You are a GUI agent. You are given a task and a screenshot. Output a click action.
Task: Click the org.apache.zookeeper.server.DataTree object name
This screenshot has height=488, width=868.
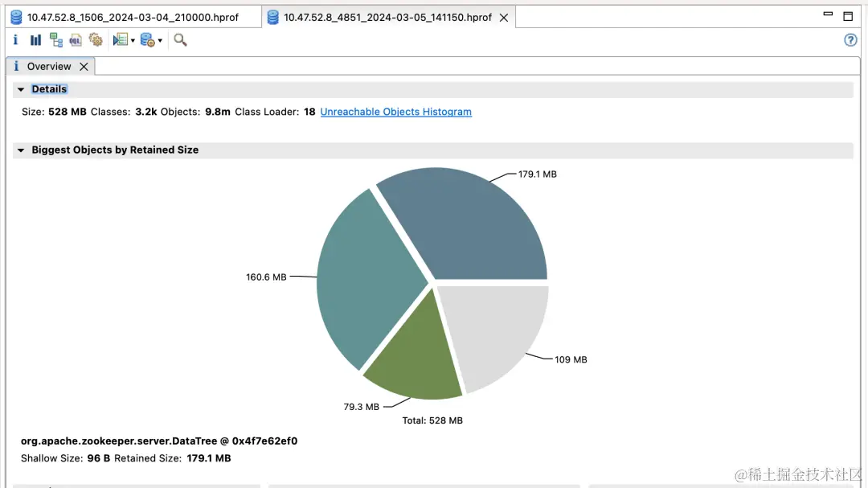pyautogui.click(x=159, y=441)
